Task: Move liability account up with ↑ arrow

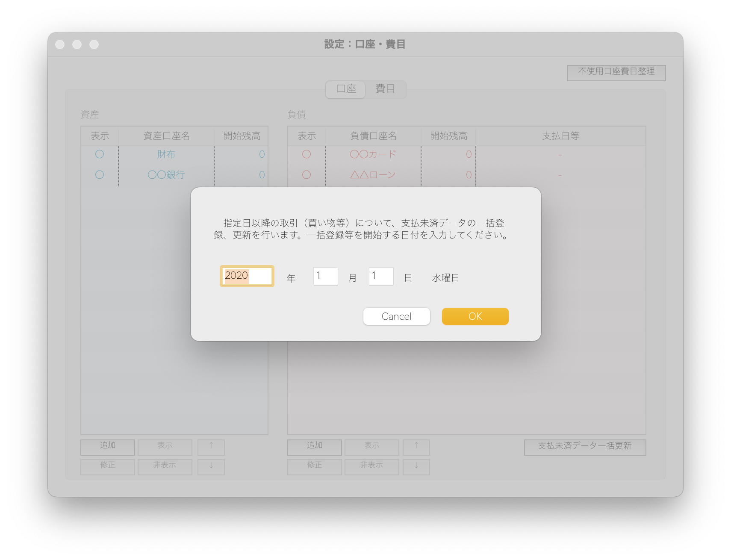Action: click(416, 447)
